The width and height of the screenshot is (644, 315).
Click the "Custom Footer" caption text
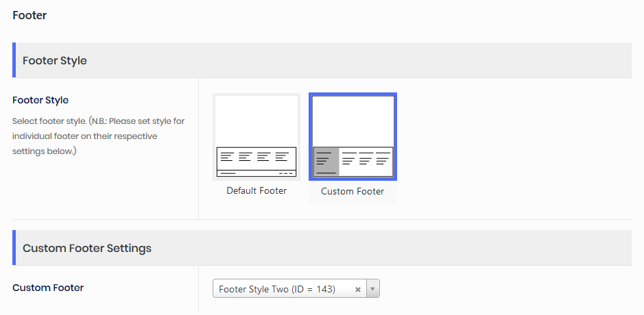point(353,191)
